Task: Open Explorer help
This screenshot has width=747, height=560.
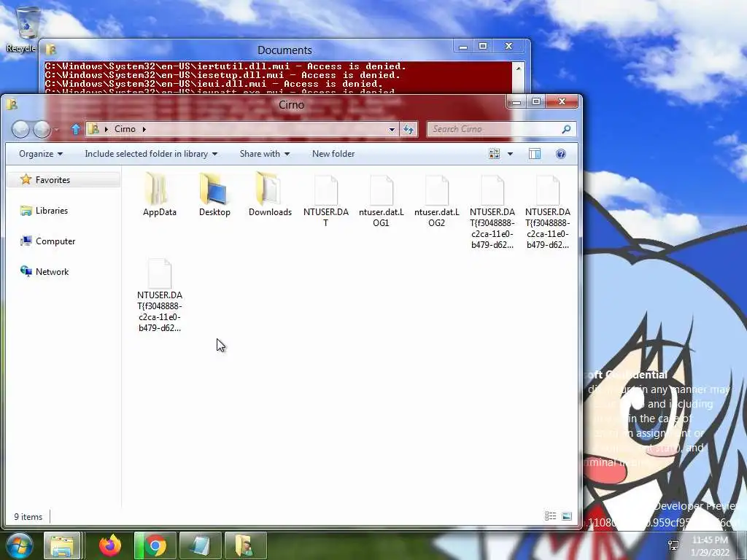Action: (561, 154)
